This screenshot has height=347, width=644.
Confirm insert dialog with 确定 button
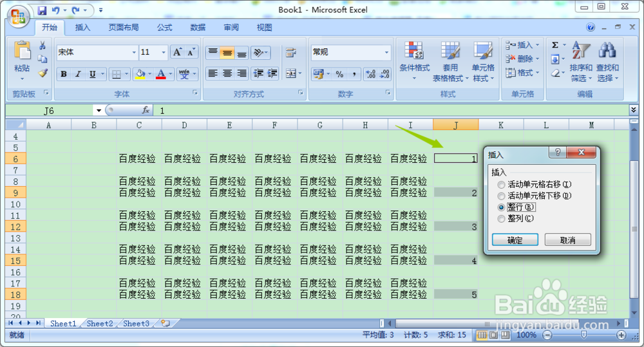(x=515, y=240)
